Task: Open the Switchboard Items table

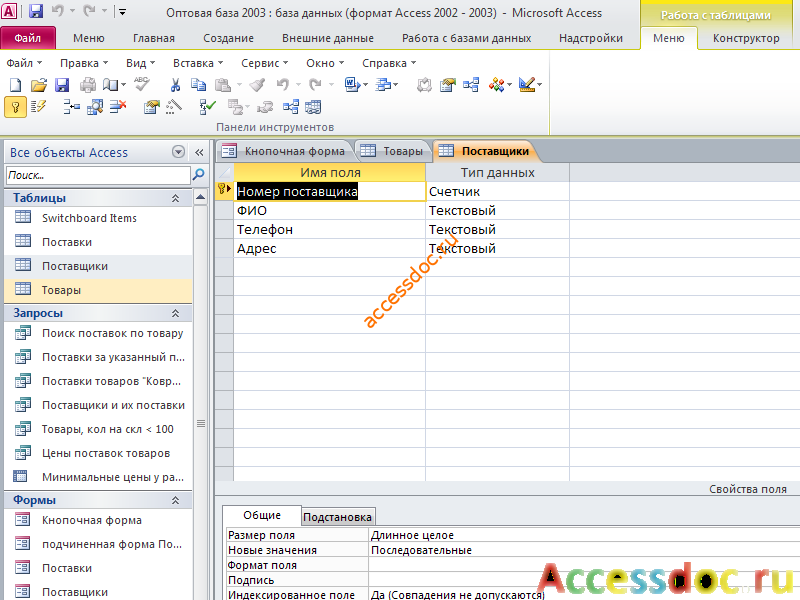Action: tap(89, 218)
